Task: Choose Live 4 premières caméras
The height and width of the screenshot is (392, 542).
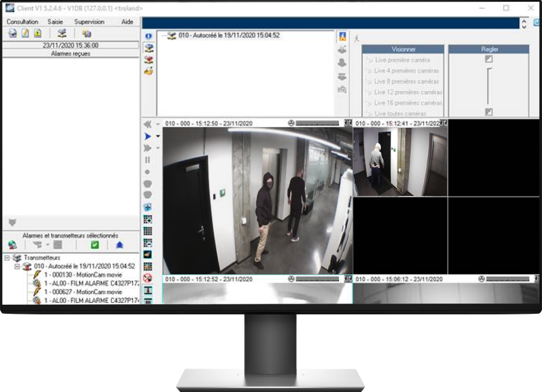Action: tap(406, 71)
